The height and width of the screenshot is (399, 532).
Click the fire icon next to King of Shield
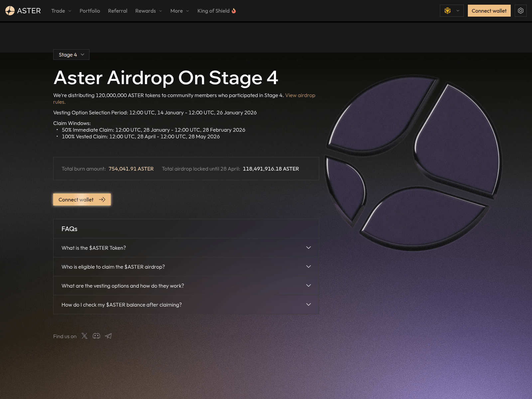pyautogui.click(x=234, y=11)
